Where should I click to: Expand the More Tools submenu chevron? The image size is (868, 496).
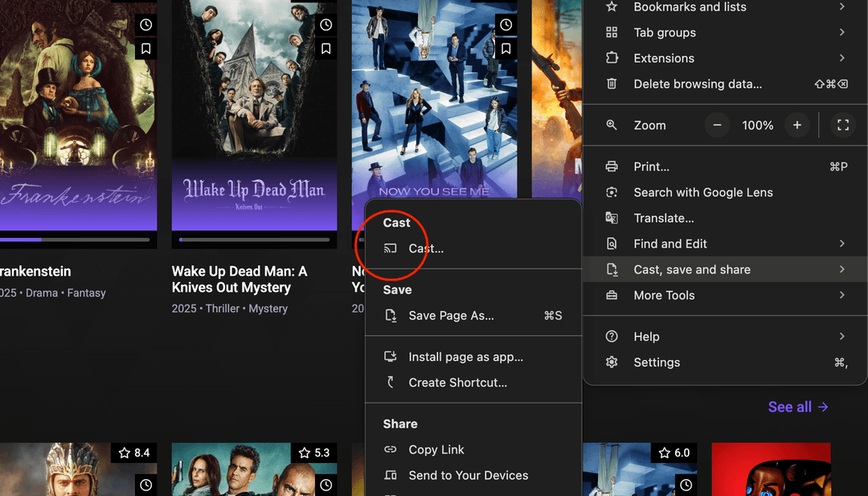841,295
